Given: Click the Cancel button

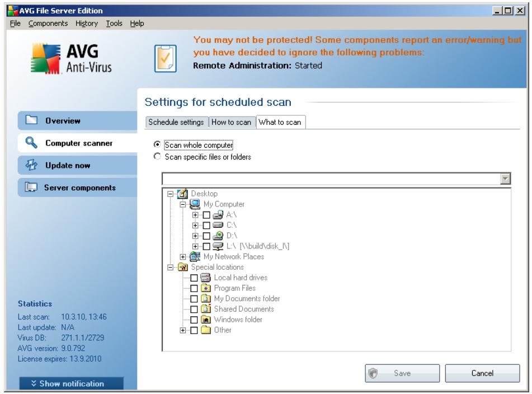Looking at the screenshot, I should click(482, 373).
